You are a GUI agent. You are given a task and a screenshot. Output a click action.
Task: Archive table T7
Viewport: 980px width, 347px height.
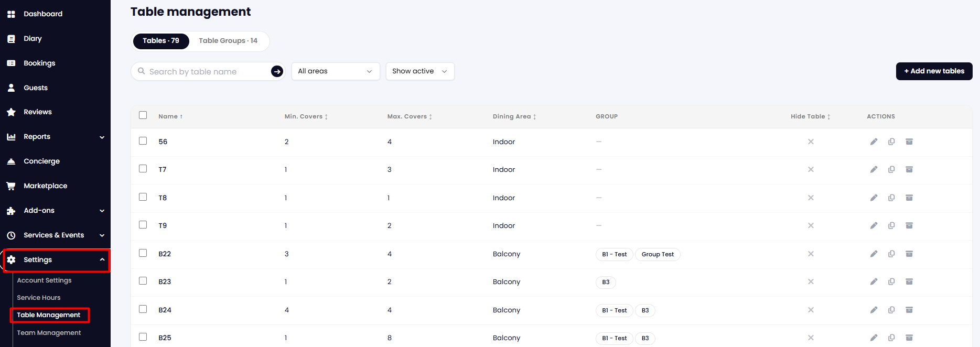coord(909,169)
